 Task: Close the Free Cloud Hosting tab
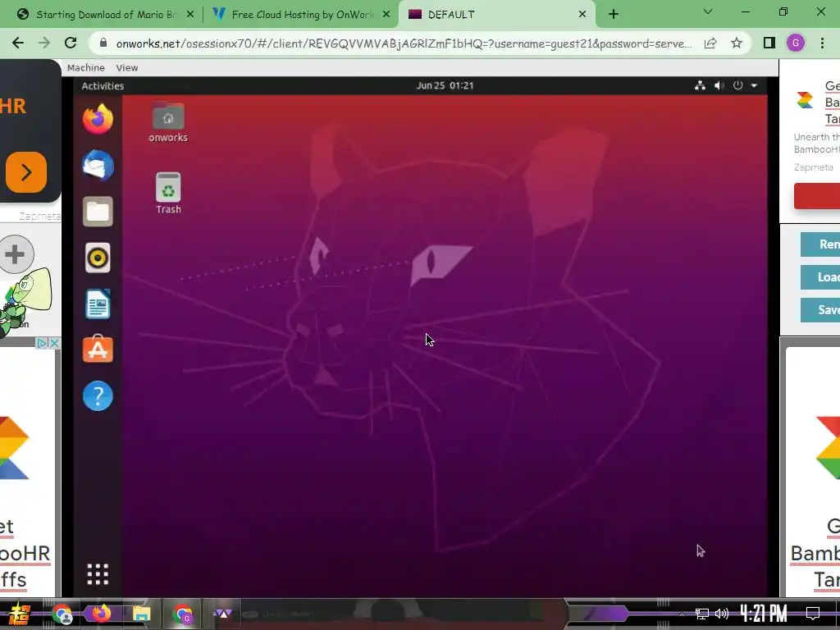pos(386,15)
